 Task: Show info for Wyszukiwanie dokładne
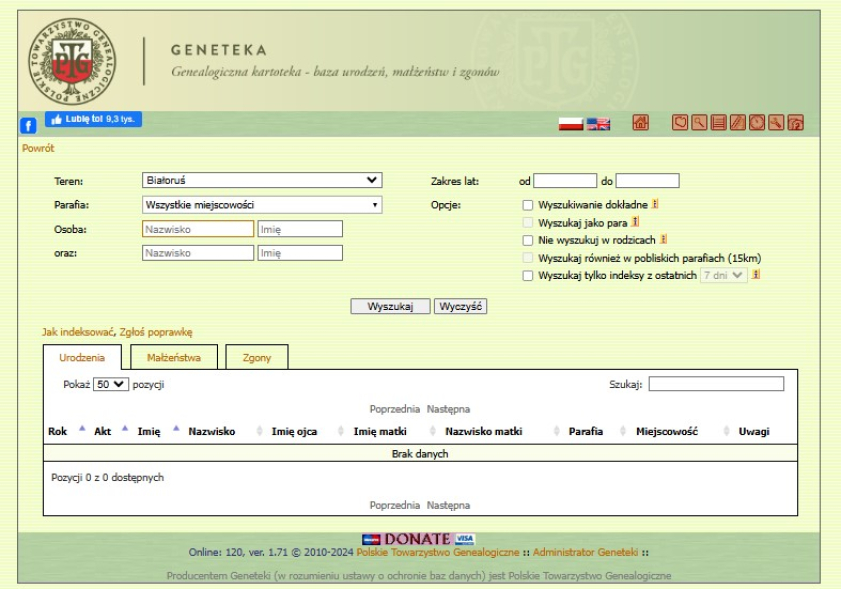(655, 204)
